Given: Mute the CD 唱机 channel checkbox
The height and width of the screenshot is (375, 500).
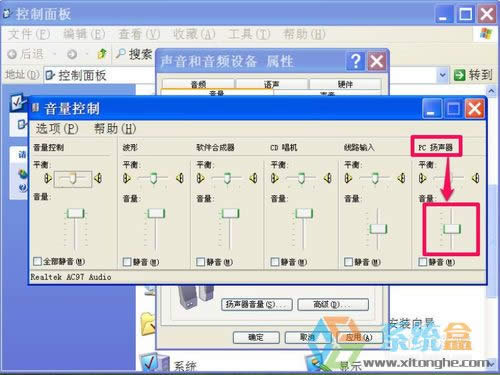Looking at the screenshot, I should coord(275,262).
